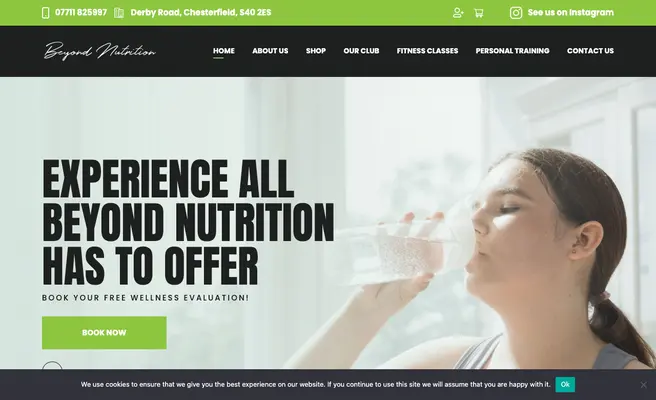Click the Derby Road address text
The height and width of the screenshot is (400, 656).
click(201, 13)
